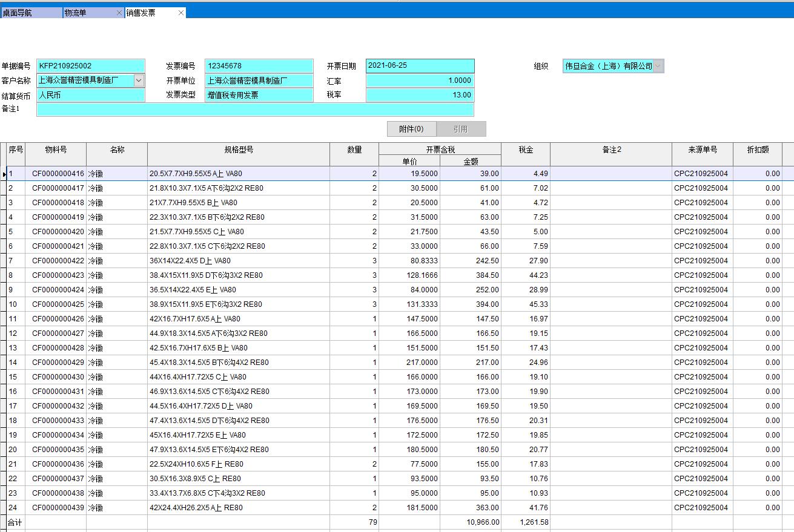
Task: Click the 附件(0) button
Action: coord(411,129)
